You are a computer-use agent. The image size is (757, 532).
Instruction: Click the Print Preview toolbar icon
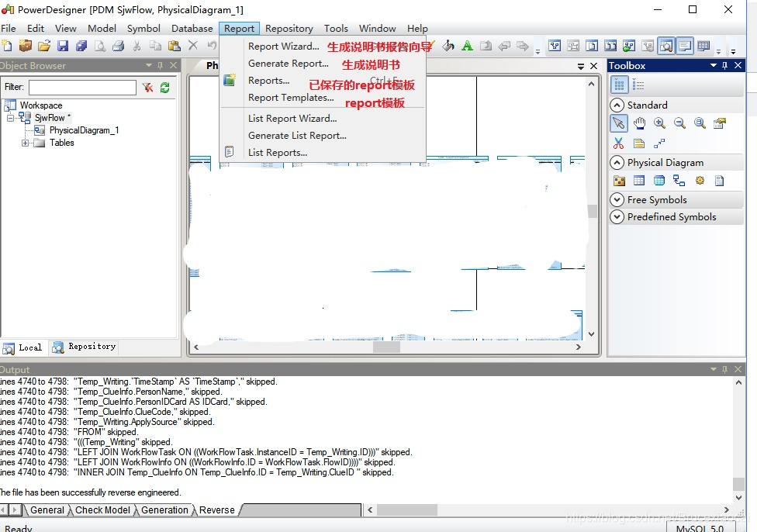tap(100, 46)
